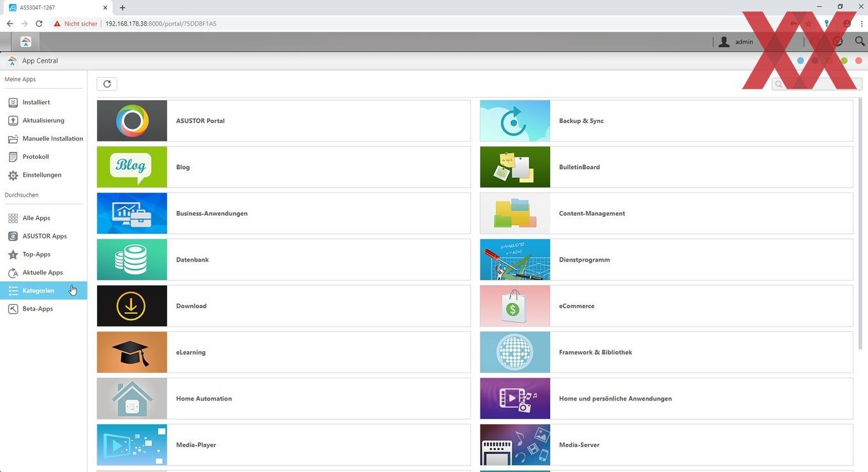
Task: Click the Backup & Sync label
Action: pyautogui.click(x=581, y=121)
